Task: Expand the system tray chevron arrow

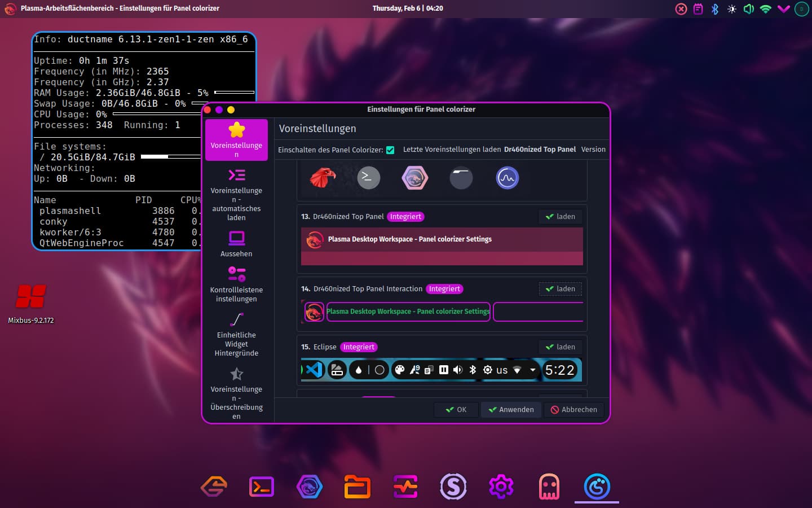Action: coord(783,9)
